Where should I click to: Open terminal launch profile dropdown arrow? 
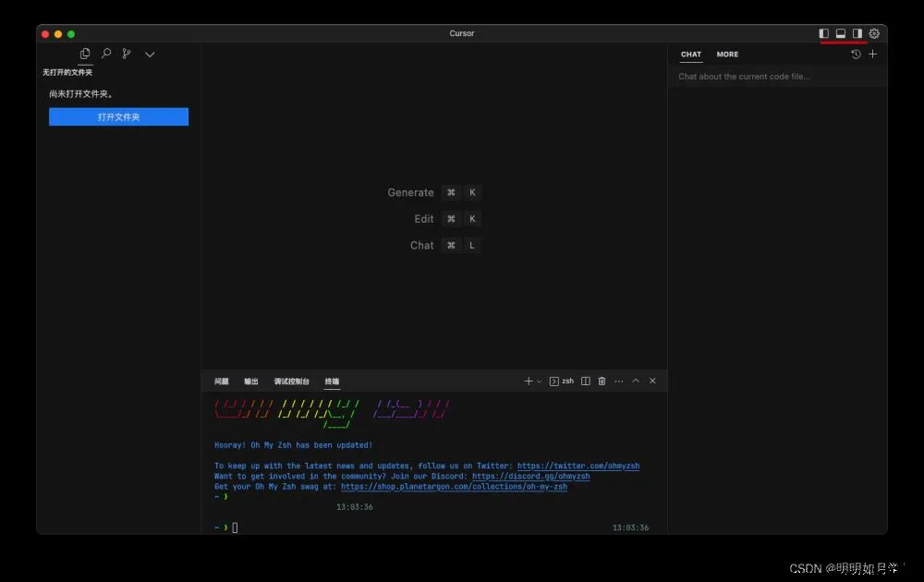tap(539, 382)
